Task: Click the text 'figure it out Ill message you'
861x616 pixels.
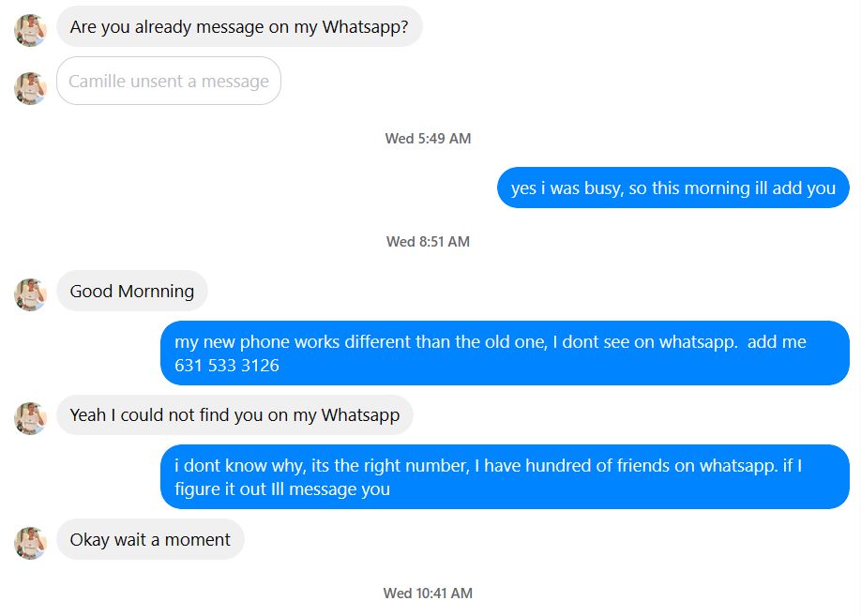Action: [282, 489]
